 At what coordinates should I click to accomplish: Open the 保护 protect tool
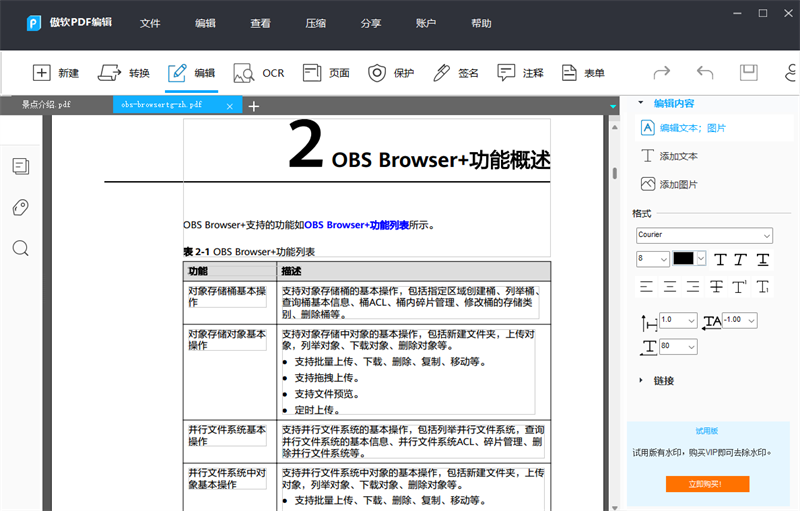pyautogui.click(x=391, y=73)
